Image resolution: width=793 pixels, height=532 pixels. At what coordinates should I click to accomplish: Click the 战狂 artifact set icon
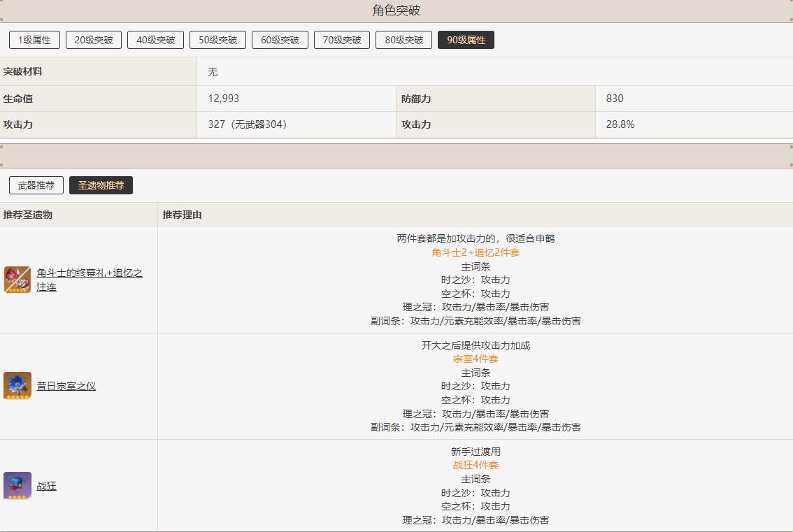click(x=17, y=486)
